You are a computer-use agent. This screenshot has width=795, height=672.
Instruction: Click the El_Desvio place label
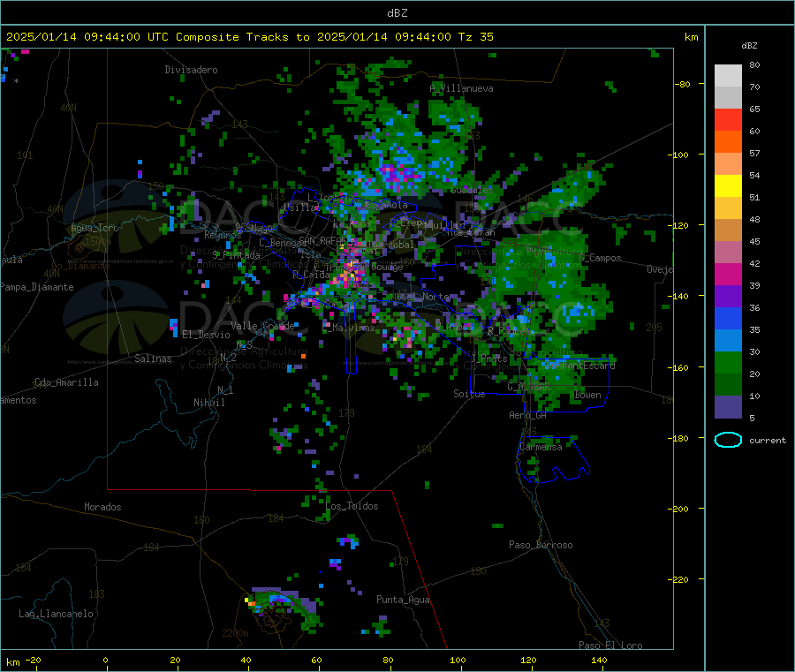(206, 335)
